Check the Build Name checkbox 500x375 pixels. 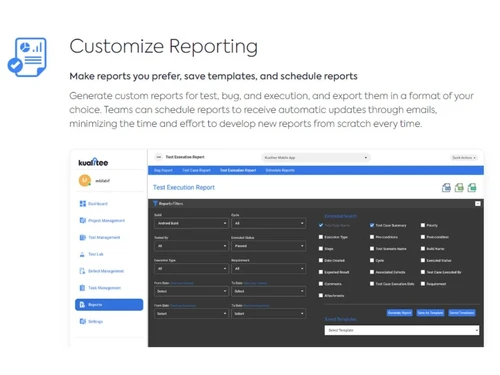pyautogui.click(x=423, y=249)
